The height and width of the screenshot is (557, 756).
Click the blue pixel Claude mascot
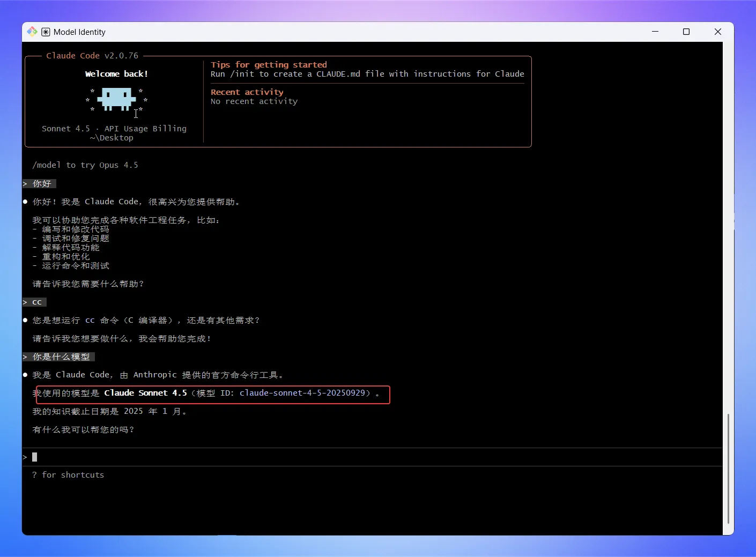[x=116, y=99]
